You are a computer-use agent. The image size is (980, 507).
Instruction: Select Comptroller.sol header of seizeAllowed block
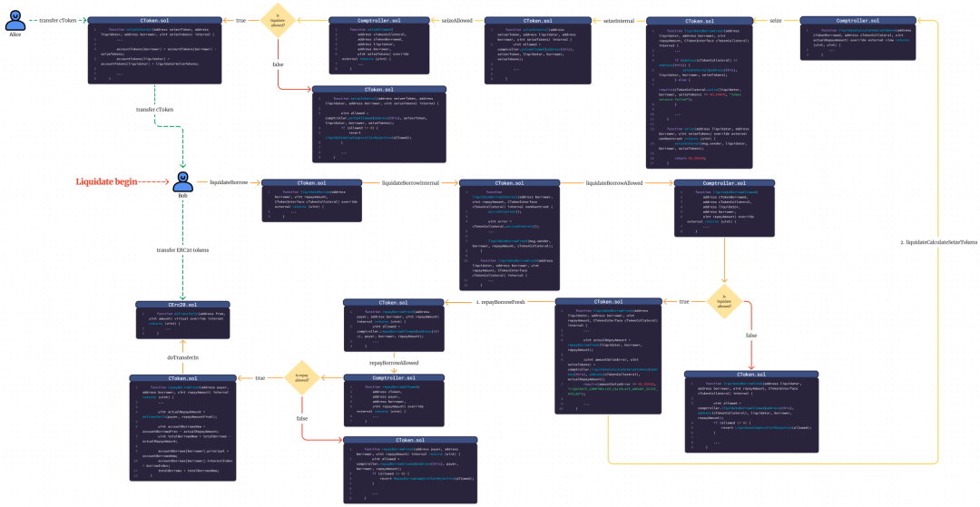pyautogui.click(x=380, y=21)
